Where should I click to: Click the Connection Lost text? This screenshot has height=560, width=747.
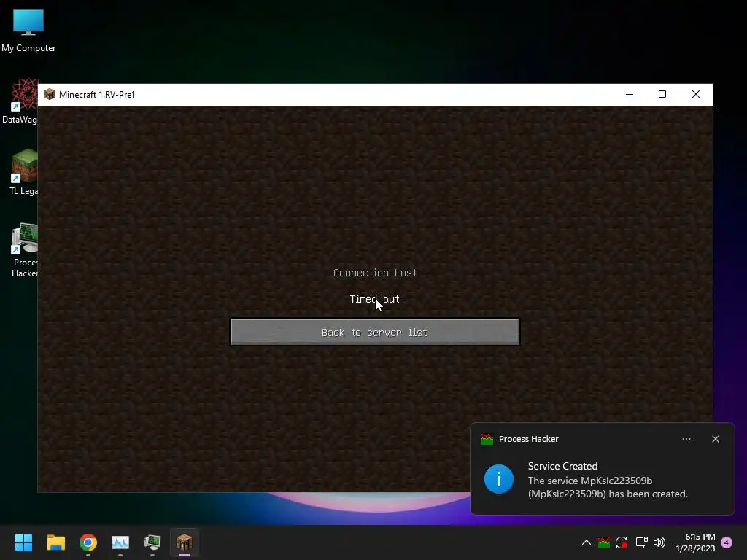pos(375,273)
